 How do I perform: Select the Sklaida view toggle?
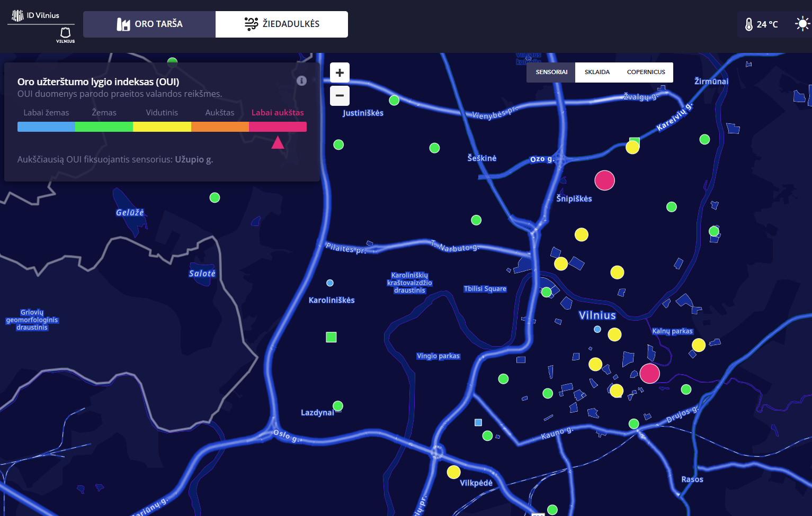coord(597,73)
